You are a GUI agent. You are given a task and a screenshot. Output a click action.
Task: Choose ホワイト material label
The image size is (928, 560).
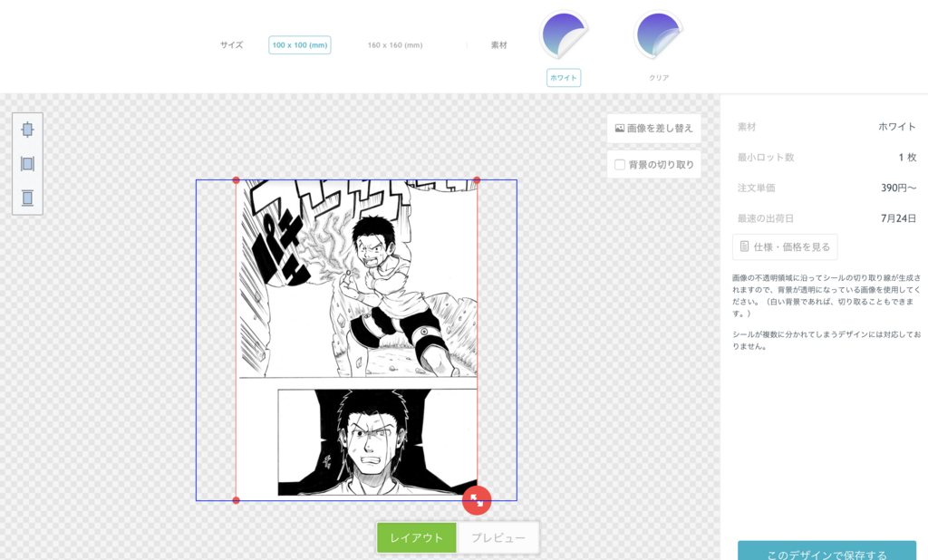pyautogui.click(x=564, y=78)
